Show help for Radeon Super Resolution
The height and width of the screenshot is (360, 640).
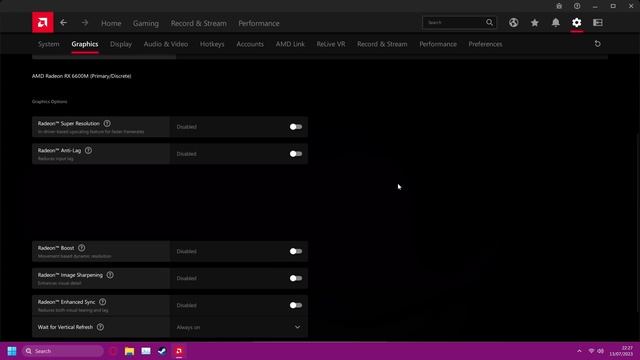click(107, 123)
